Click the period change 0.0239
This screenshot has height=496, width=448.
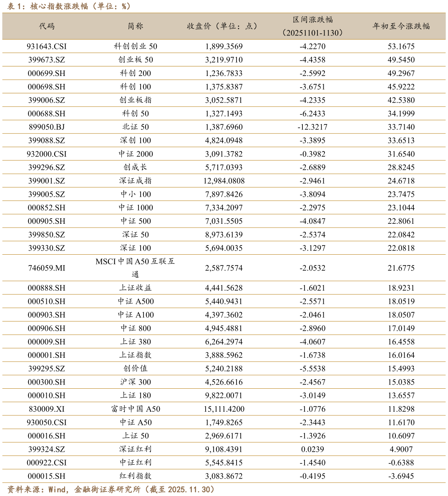tap(312, 450)
